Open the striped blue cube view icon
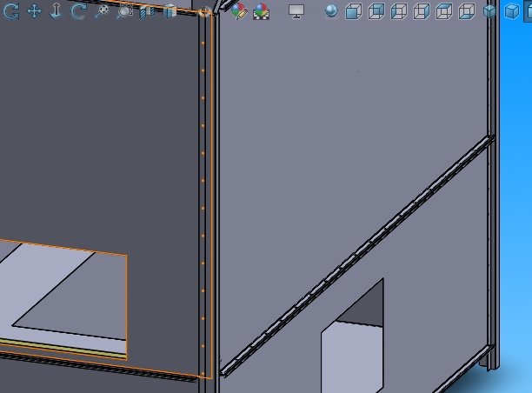 click(170, 11)
